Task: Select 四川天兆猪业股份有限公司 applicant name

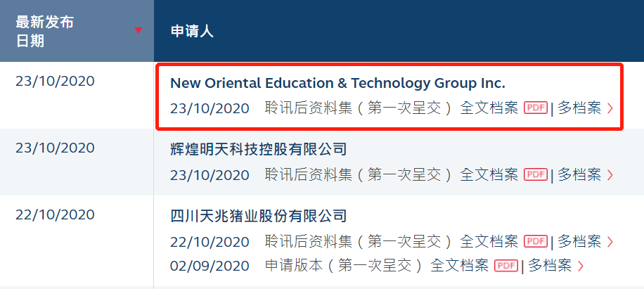Action: 258,215
